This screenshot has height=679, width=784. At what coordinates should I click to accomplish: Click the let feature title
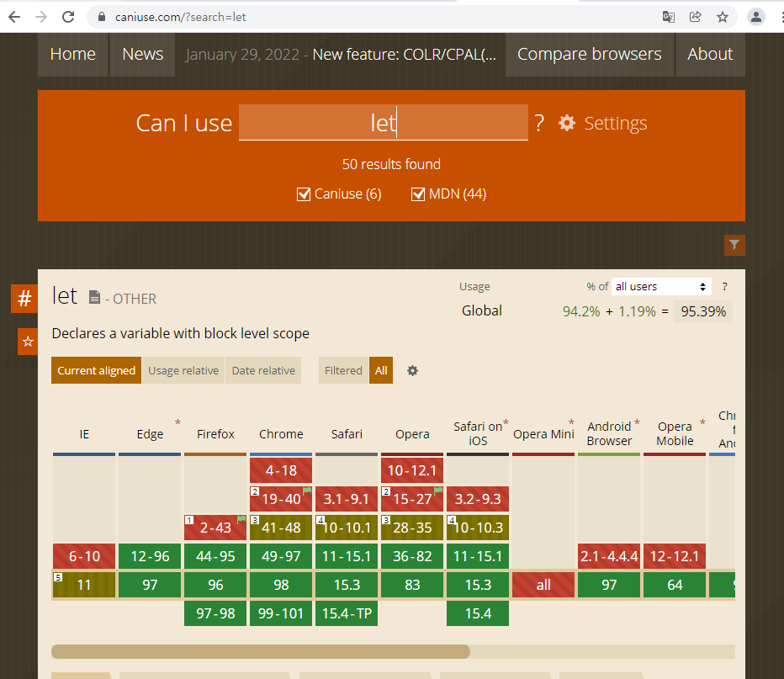(x=65, y=296)
